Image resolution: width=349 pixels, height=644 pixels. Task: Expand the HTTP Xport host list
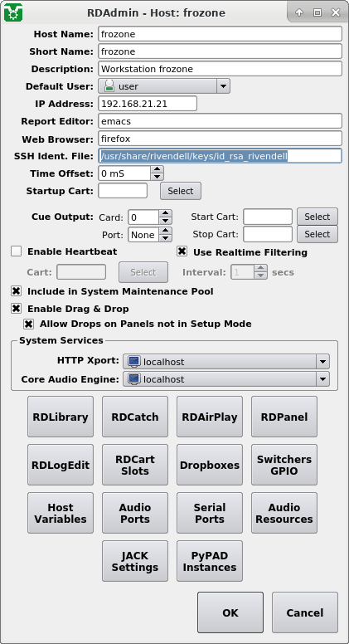(322, 362)
